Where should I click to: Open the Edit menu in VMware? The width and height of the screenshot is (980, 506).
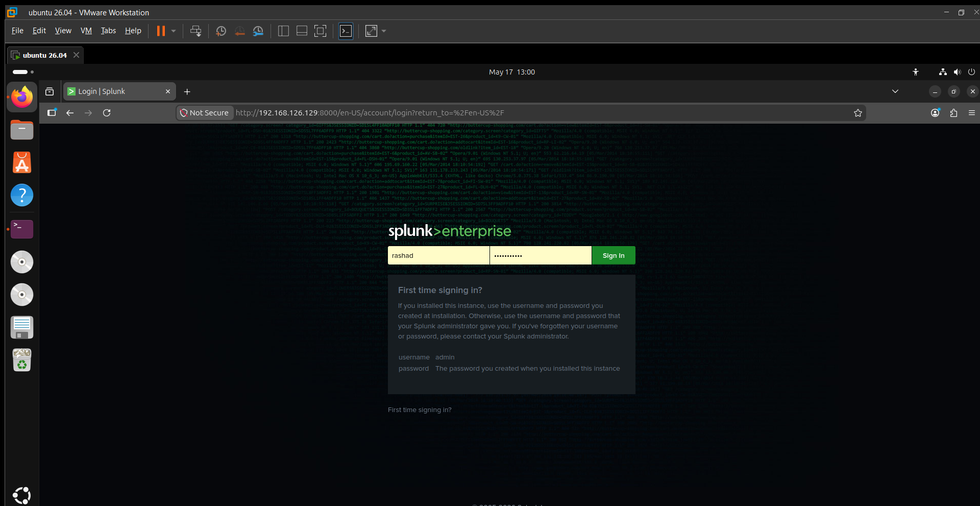[39, 31]
